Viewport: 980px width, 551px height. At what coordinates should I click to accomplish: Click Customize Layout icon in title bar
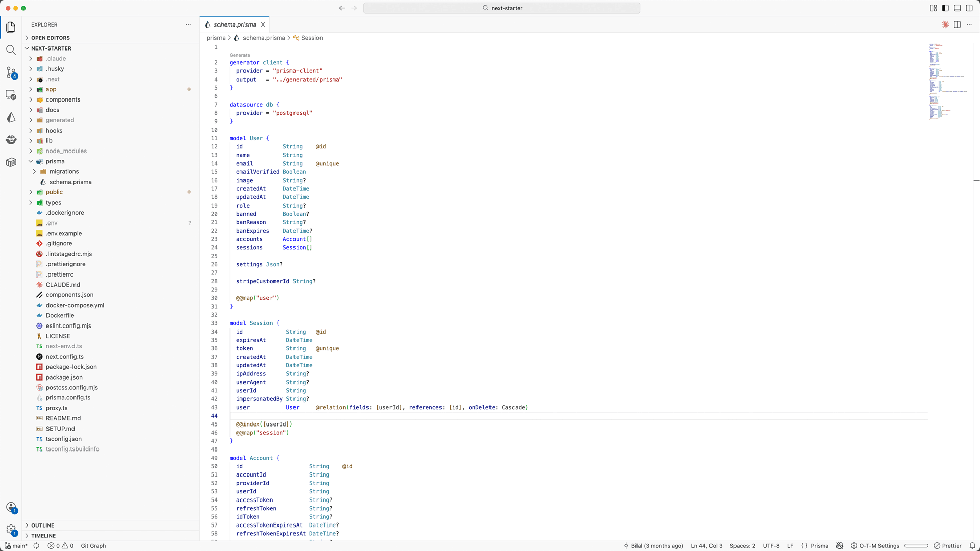pyautogui.click(x=934, y=8)
